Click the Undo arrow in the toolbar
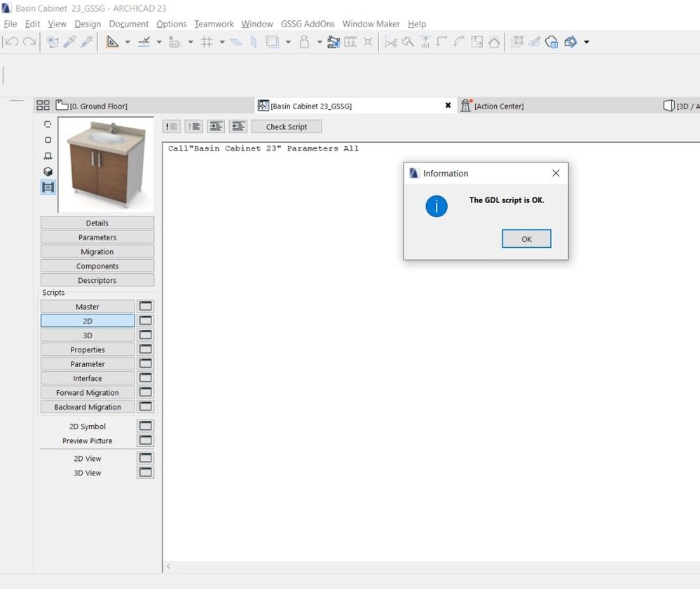This screenshot has width=700, height=589. (x=11, y=42)
